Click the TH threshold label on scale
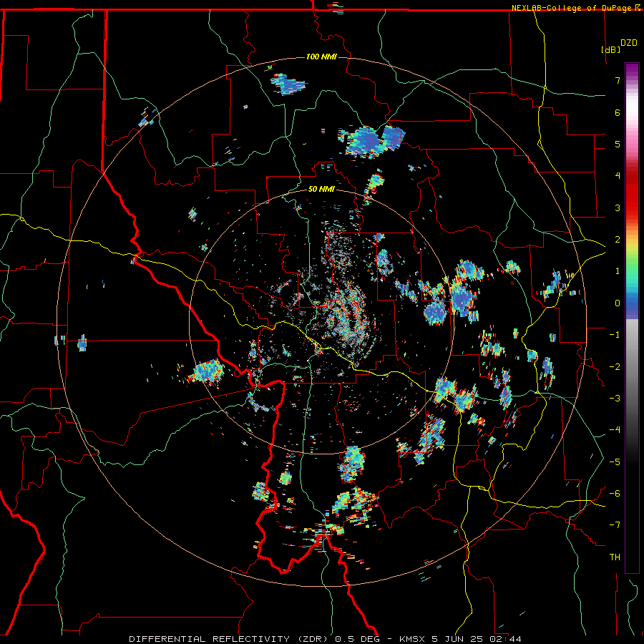This screenshot has width=644, height=644. tap(615, 557)
